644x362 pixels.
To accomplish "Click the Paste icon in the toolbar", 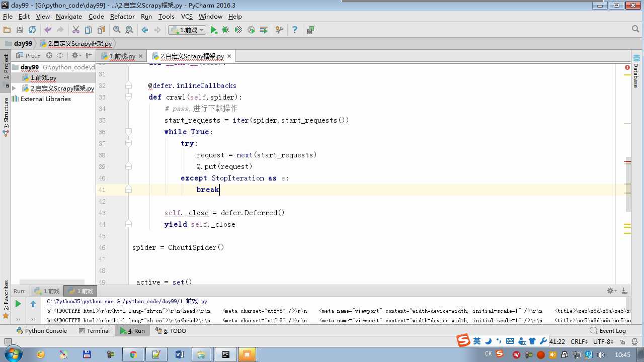I will click(101, 30).
